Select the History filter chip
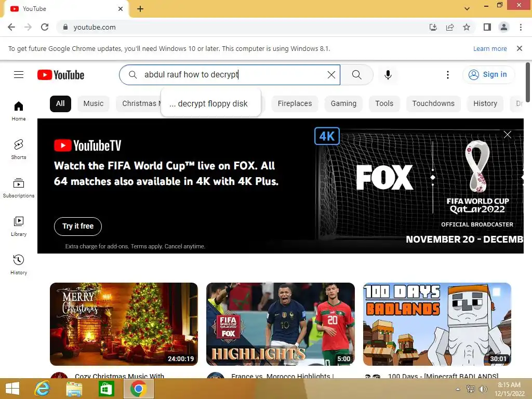Screen dimensions: 532x399 pos(485,103)
